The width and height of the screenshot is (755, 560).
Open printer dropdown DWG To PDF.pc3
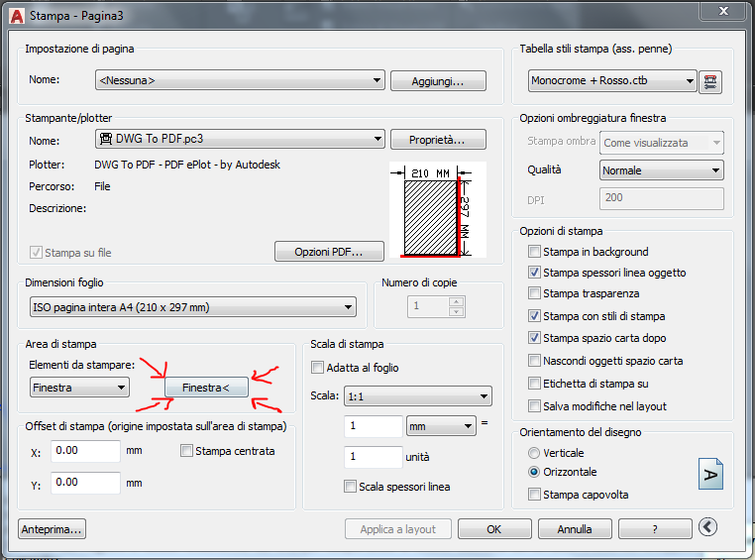coord(240,139)
